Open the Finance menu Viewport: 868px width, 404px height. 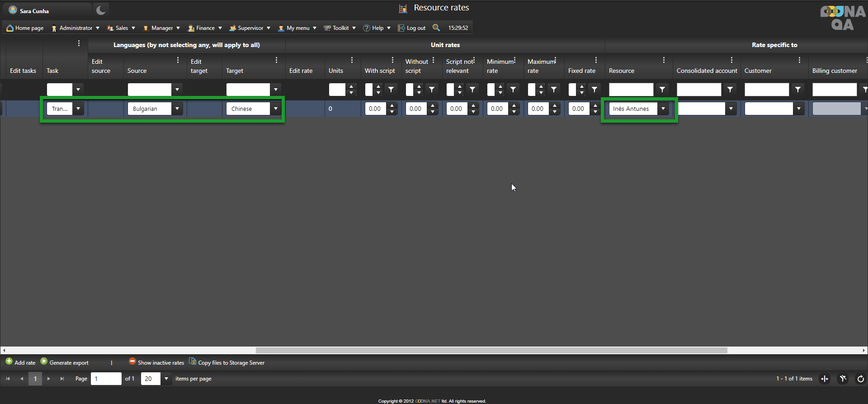point(205,28)
